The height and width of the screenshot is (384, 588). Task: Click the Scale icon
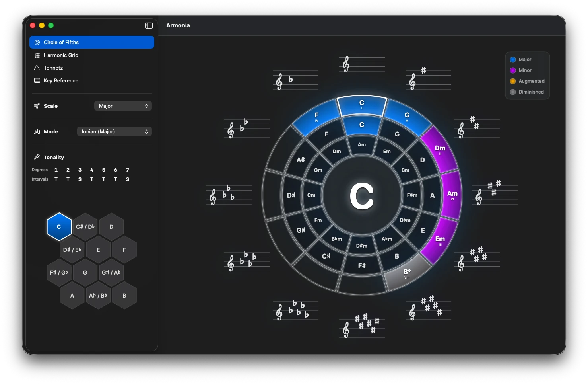pos(37,106)
